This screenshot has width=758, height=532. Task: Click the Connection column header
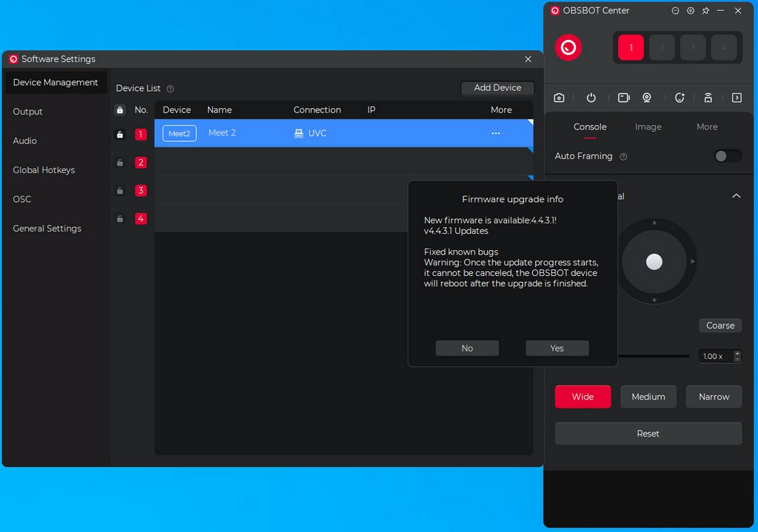point(317,110)
